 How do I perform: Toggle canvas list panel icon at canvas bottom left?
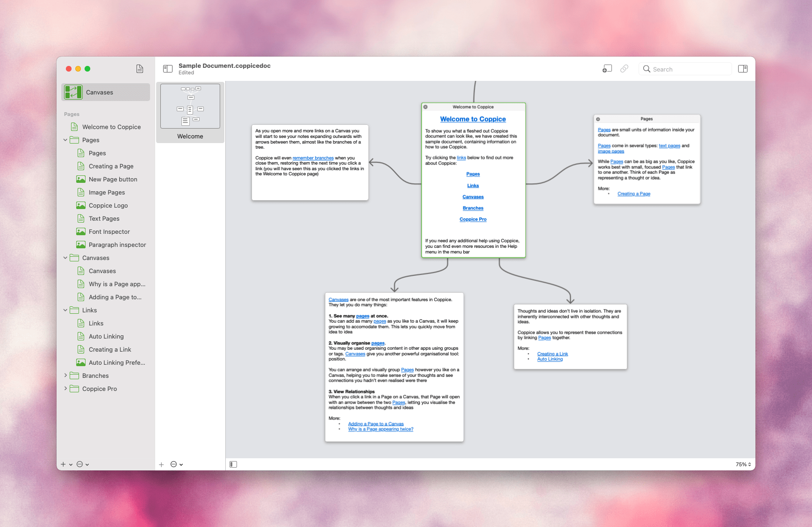[x=233, y=464]
